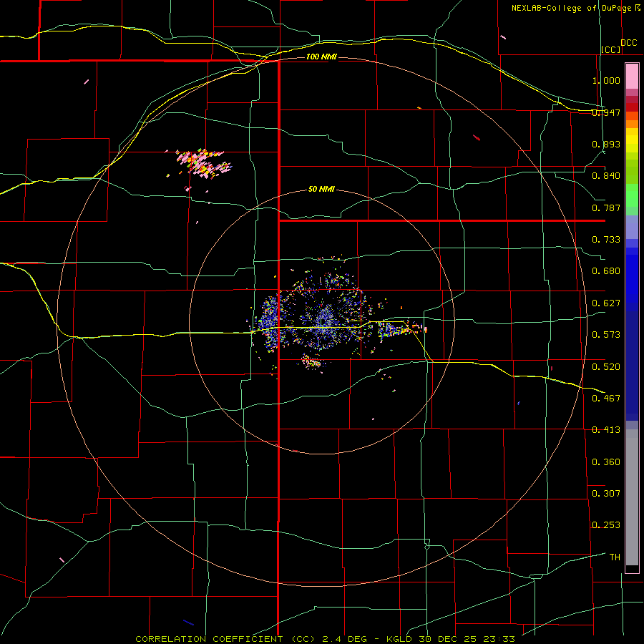Click the small pink-yellow echo south of radar
This screenshot has height=644, width=644.
313,361
